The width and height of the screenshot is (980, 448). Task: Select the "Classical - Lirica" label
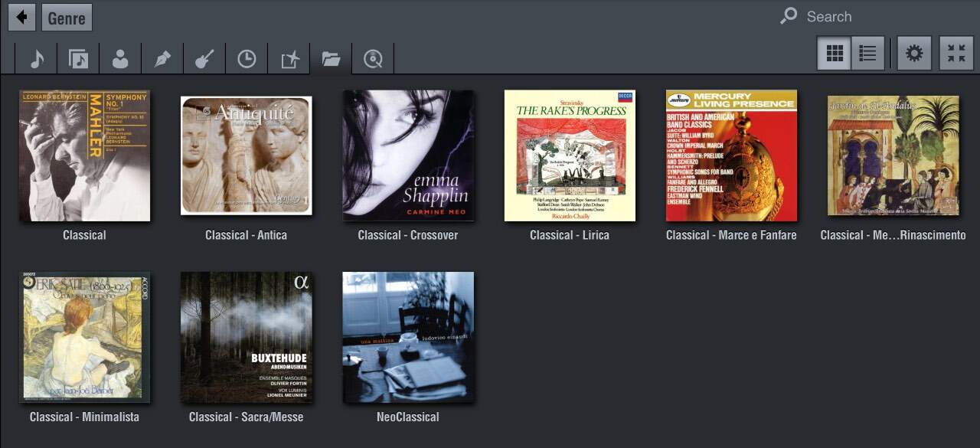(x=570, y=235)
